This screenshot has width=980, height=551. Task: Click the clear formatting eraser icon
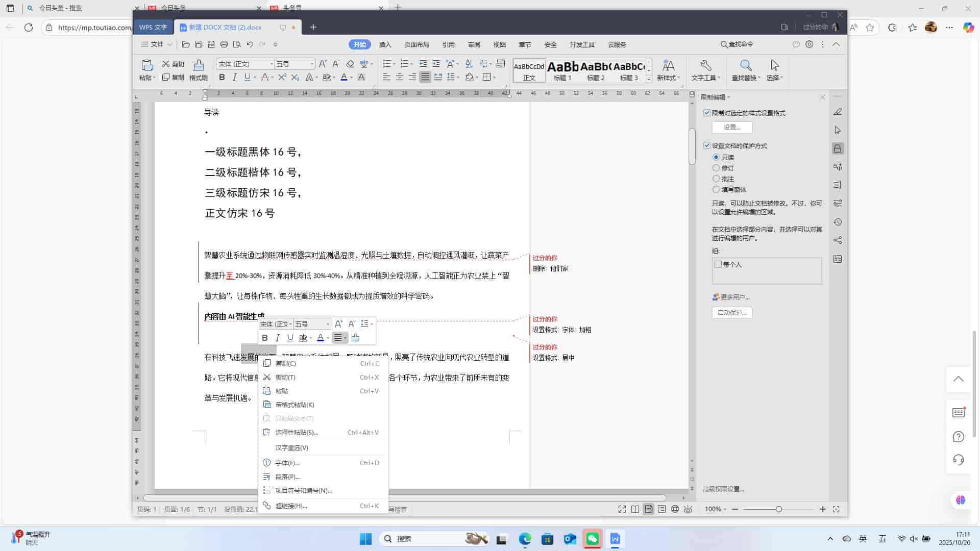[x=350, y=64]
